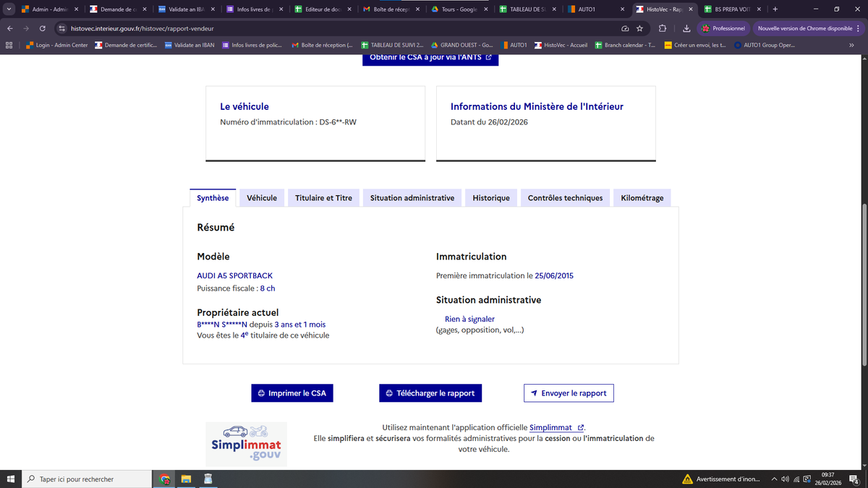The image size is (868, 488).
Task: Select the Contrôles techniques tab
Action: (x=565, y=198)
